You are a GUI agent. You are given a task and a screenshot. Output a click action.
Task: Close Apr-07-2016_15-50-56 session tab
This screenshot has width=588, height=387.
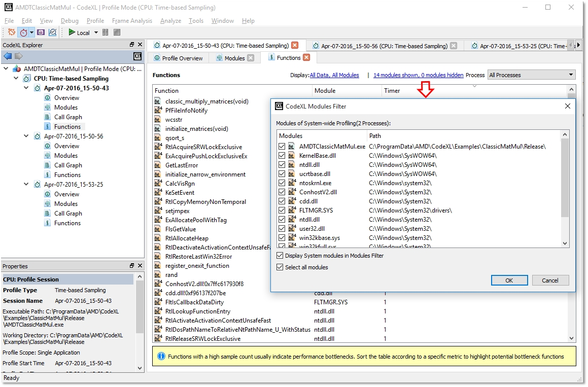pos(454,46)
